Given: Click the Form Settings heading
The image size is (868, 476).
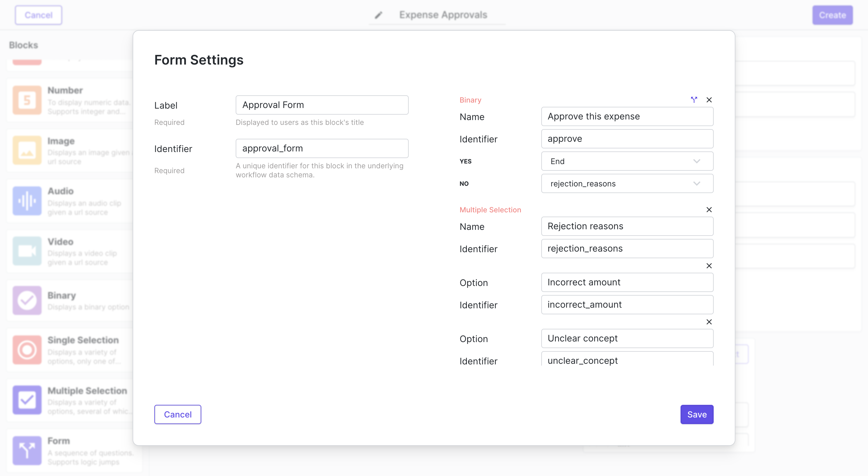Looking at the screenshot, I should point(199,60).
